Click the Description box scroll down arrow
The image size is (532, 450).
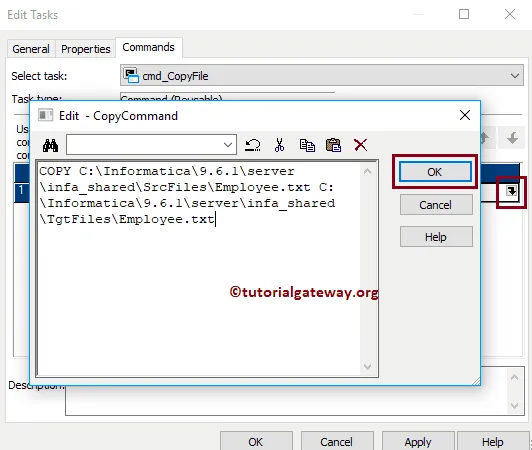pos(514,406)
